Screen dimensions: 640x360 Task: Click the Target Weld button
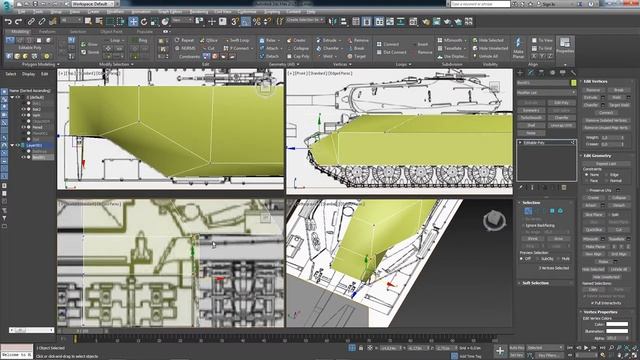click(x=619, y=105)
